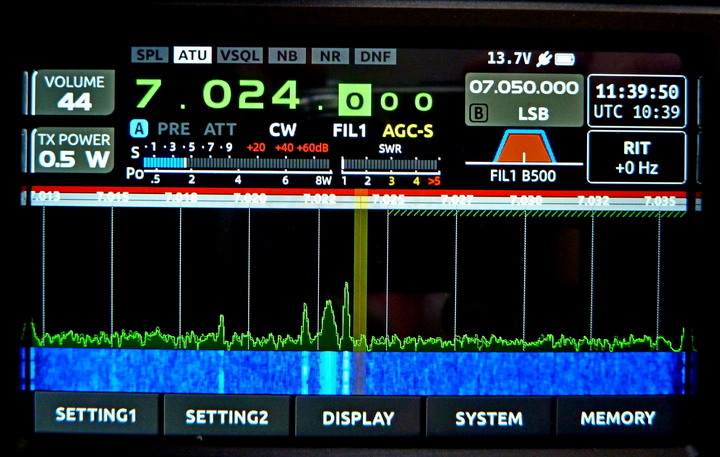Tap the FIL1 B500 label
This screenshot has width=720, height=457.
coord(523,176)
